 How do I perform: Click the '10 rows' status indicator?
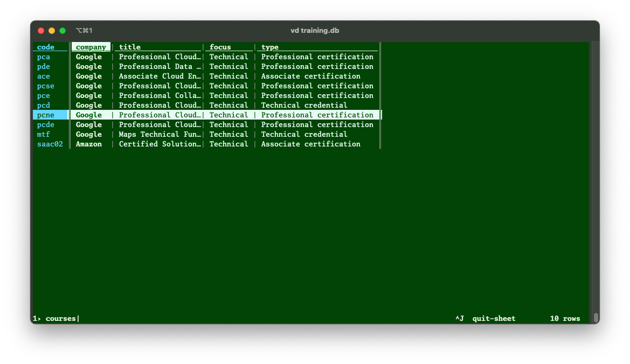[565, 319]
